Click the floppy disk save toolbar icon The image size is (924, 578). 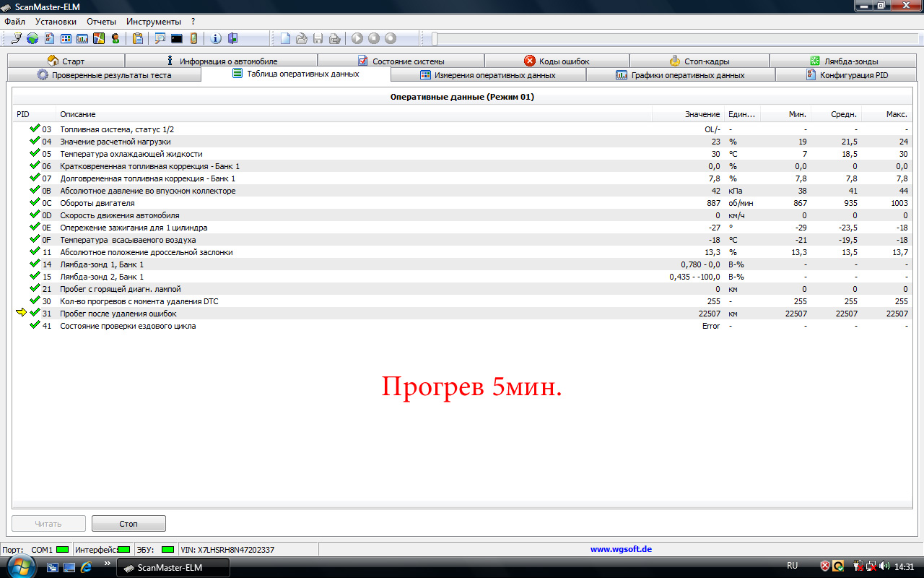point(318,38)
